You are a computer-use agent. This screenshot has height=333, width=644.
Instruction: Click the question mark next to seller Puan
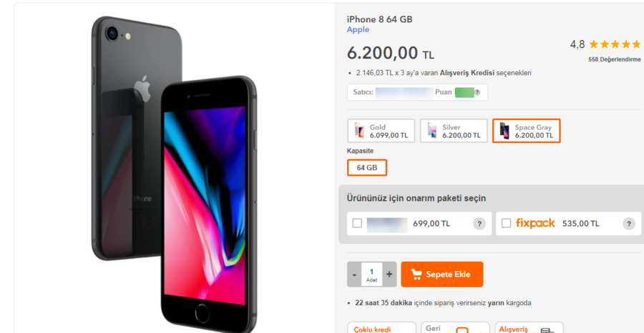[477, 92]
